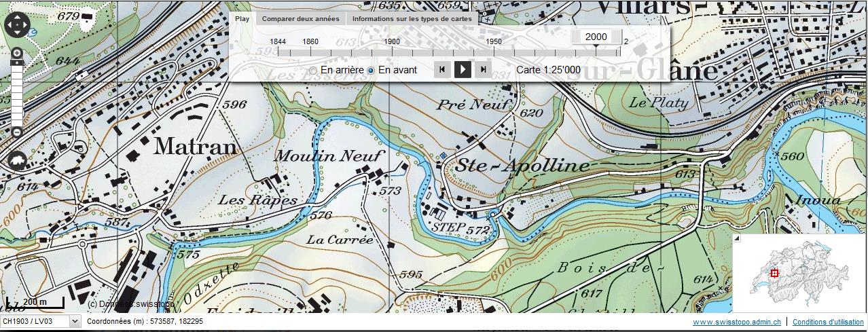Start timeline playback with Play button
Screen dimensions: 868x332
pyautogui.click(x=463, y=69)
